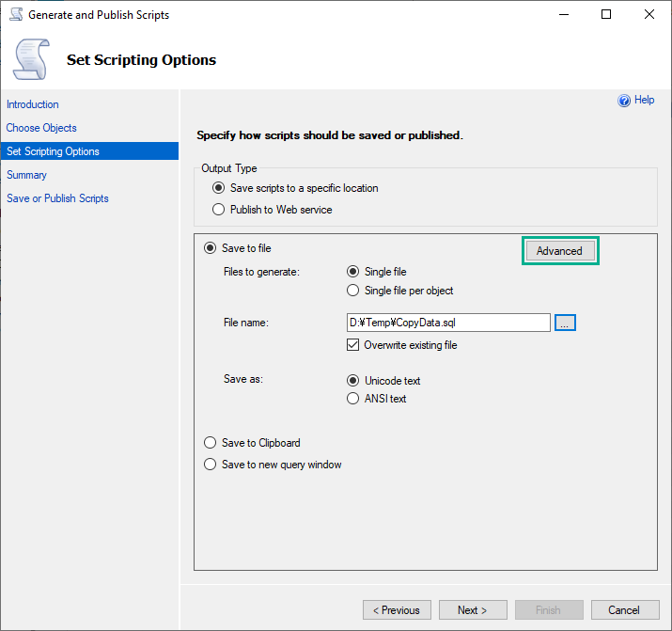Choose ANSI text save format
The height and width of the screenshot is (631, 672).
353,399
